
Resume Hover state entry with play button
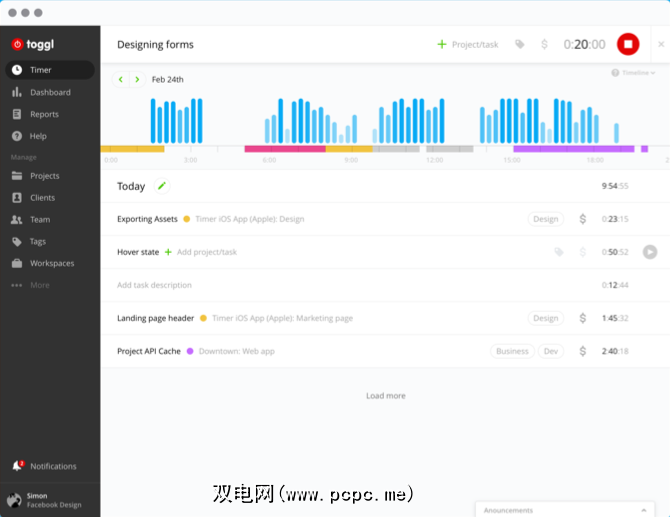[650, 252]
